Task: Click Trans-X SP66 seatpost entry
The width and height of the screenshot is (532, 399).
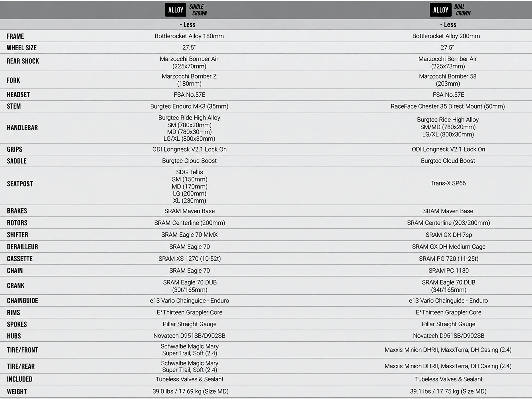Action: [448, 183]
